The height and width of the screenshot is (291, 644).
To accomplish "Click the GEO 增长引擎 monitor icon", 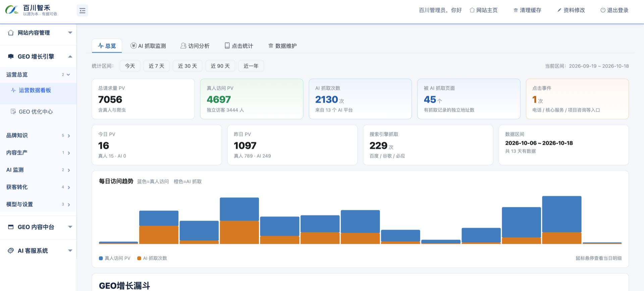I will pos(11,56).
